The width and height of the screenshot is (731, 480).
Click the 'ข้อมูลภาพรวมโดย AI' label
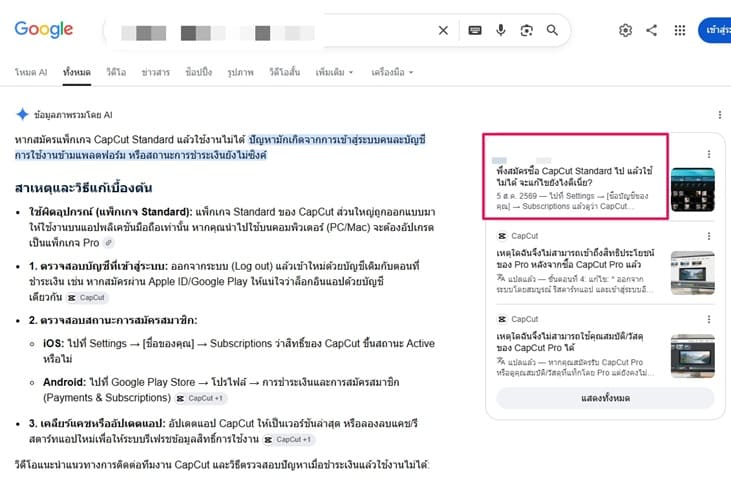73,115
